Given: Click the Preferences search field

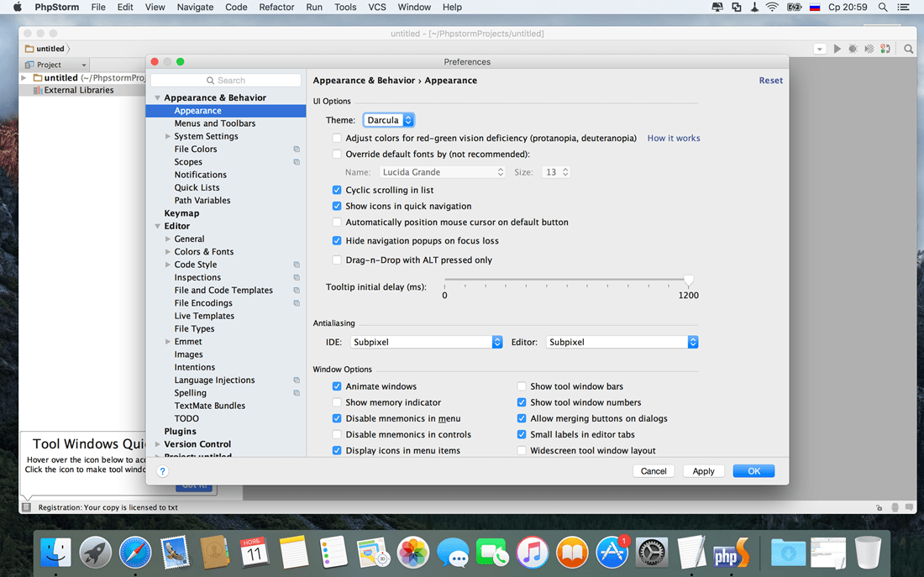Looking at the screenshot, I should (226, 80).
